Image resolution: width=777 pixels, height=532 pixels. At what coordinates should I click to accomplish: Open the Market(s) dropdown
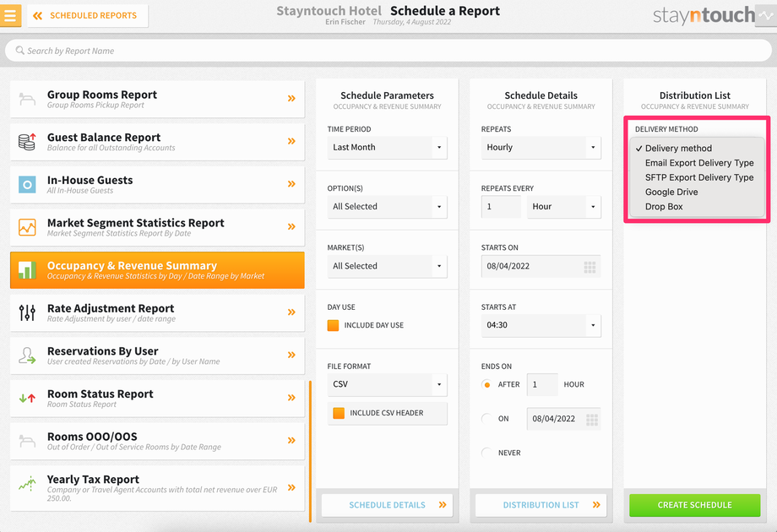[x=387, y=266]
